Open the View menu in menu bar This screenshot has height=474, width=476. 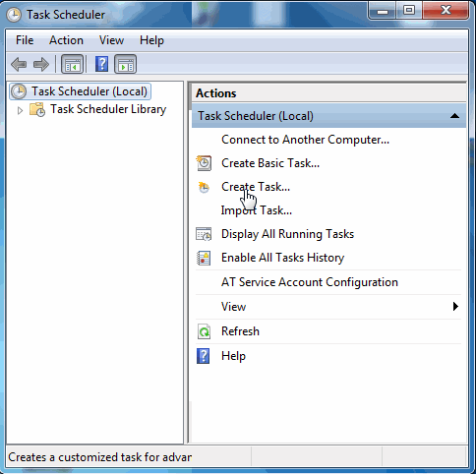(111, 40)
